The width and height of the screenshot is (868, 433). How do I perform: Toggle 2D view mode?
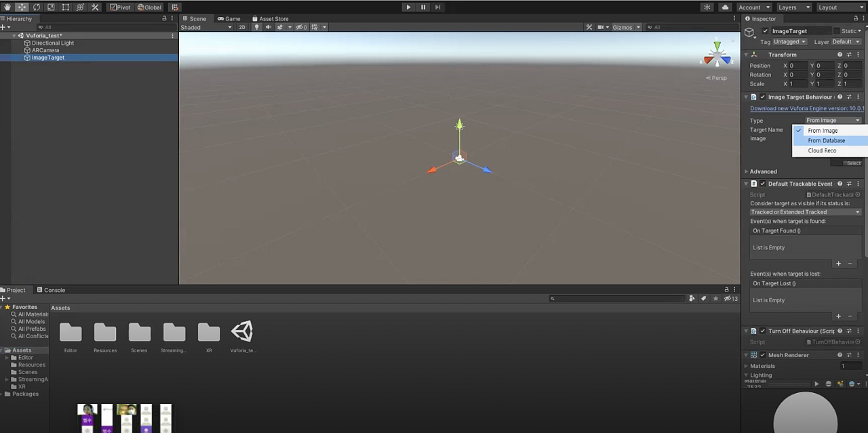coord(242,27)
